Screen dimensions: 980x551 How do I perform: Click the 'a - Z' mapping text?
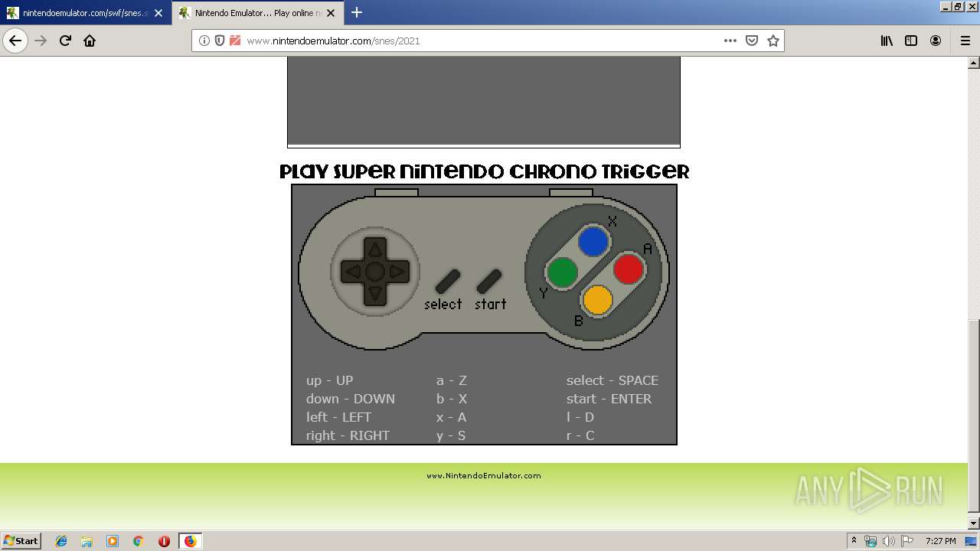tap(452, 380)
